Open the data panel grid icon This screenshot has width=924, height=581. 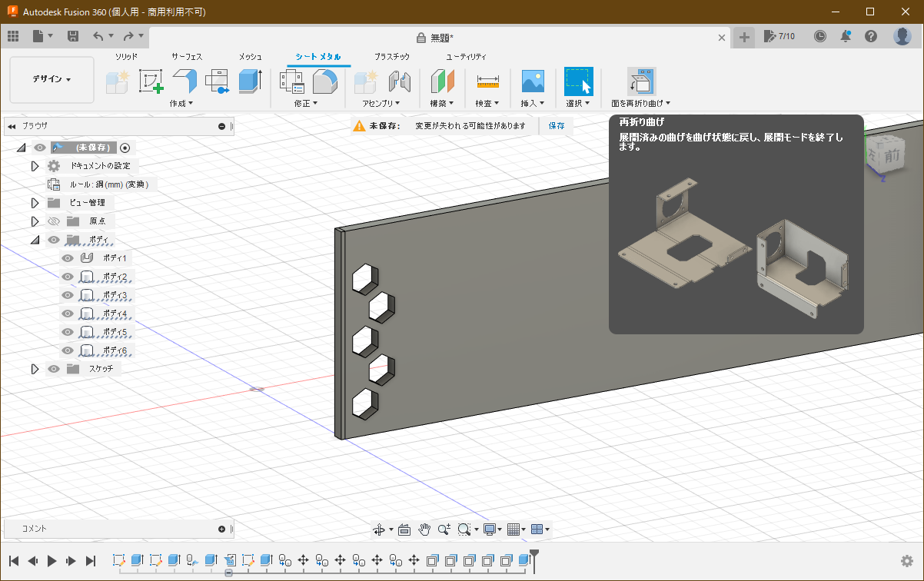point(13,36)
